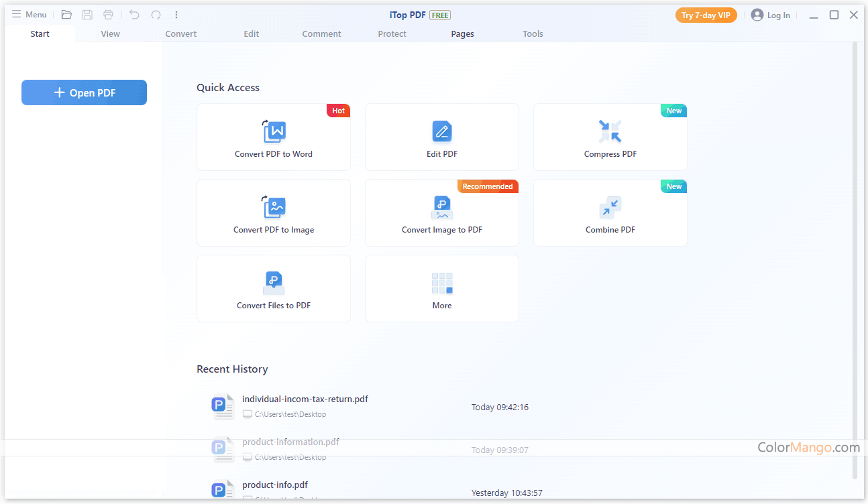Viewport: 868px width, 504px height.
Task: Click the Combine PDF label
Action: [610, 230]
